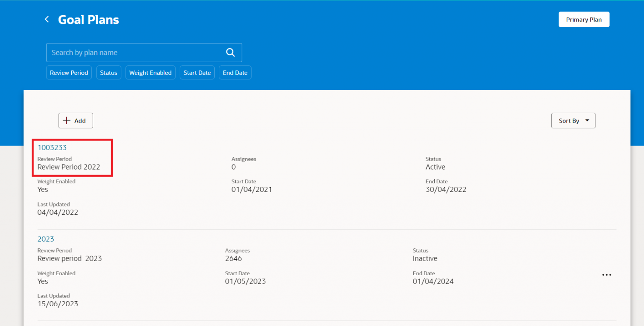644x326 pixels.
Task: Open goal plan 1003233
Action: tap(52, 147)
